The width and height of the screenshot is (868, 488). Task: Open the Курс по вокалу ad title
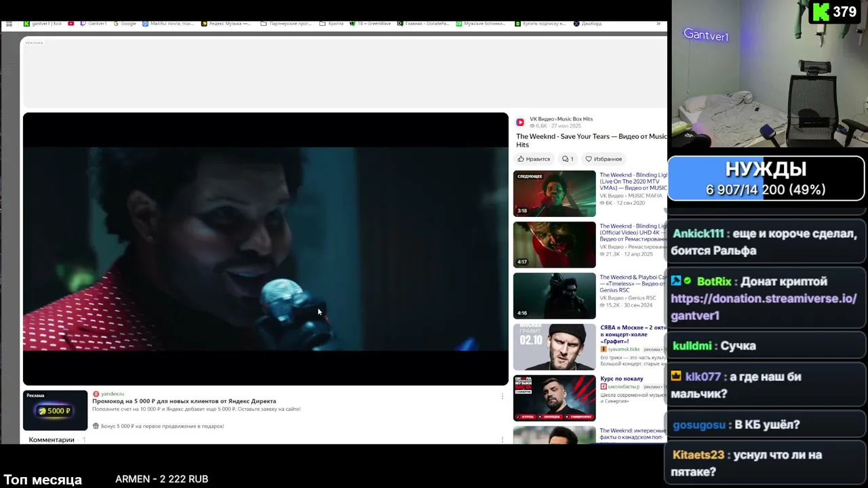tap(622, 379)
